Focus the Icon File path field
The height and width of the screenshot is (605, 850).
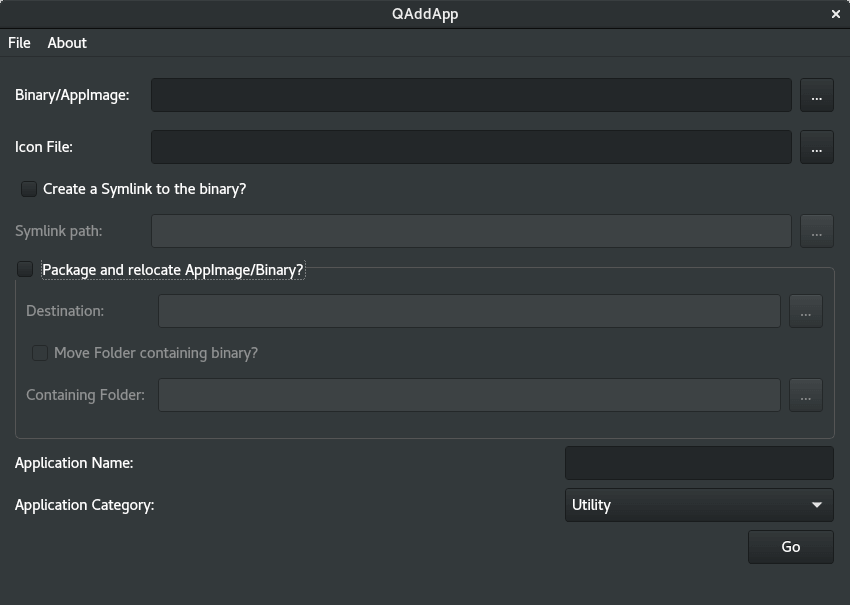[x=470, y=147]
